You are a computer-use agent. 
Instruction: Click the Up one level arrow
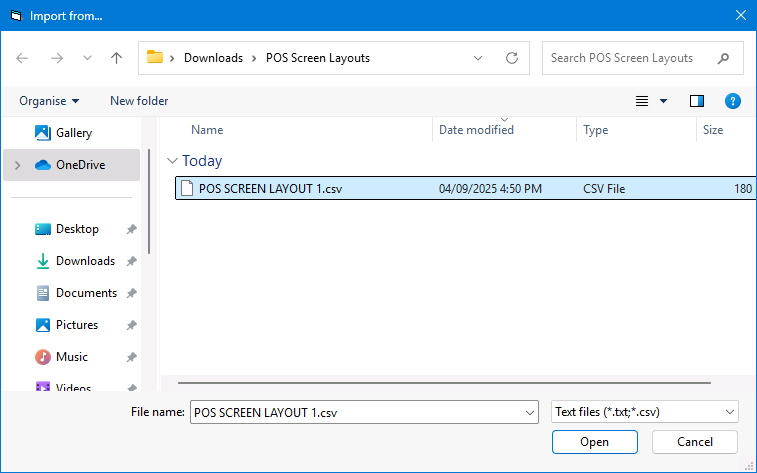point(116,58)
